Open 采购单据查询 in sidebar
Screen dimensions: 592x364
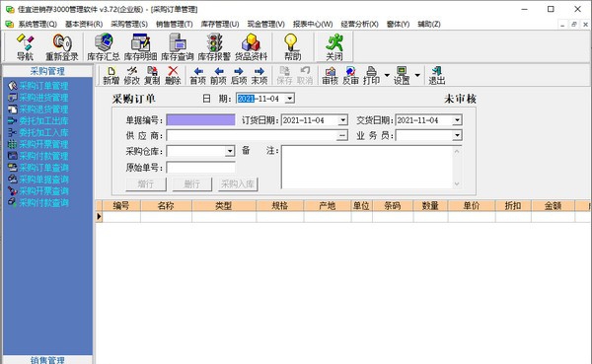(43, 180)
